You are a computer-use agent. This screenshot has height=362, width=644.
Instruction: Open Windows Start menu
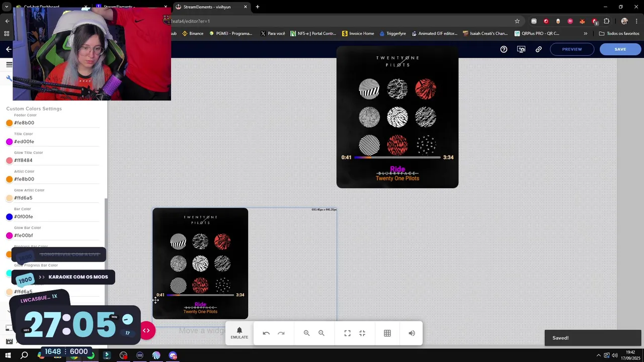(8, 355)
